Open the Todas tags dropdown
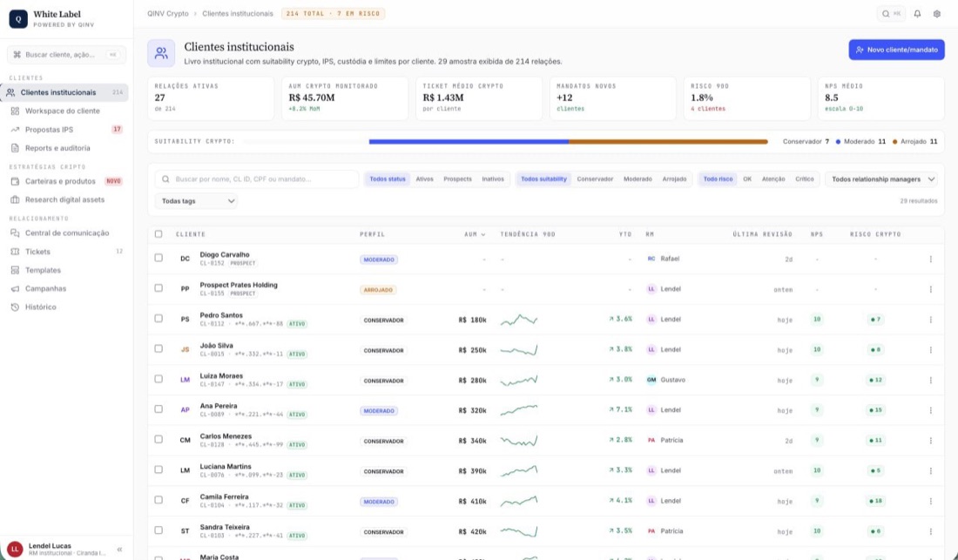Screen dimensions: 958x560 [x=196, y=201]
